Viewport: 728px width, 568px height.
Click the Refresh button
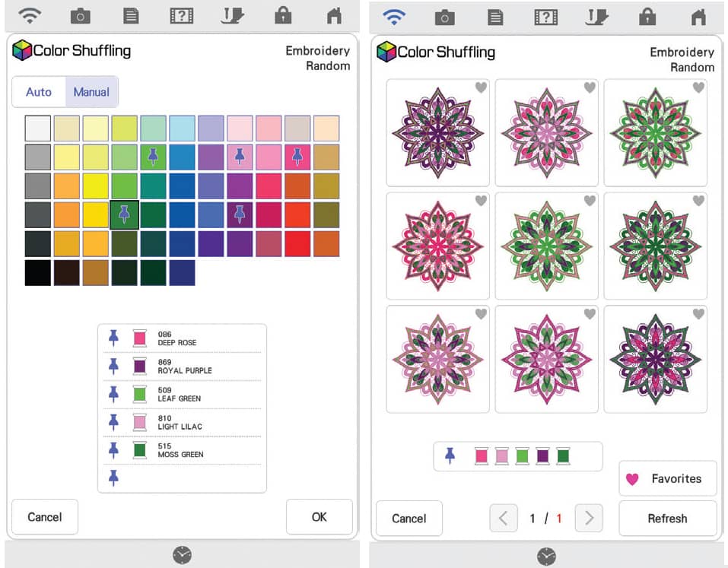coord(668,519)
